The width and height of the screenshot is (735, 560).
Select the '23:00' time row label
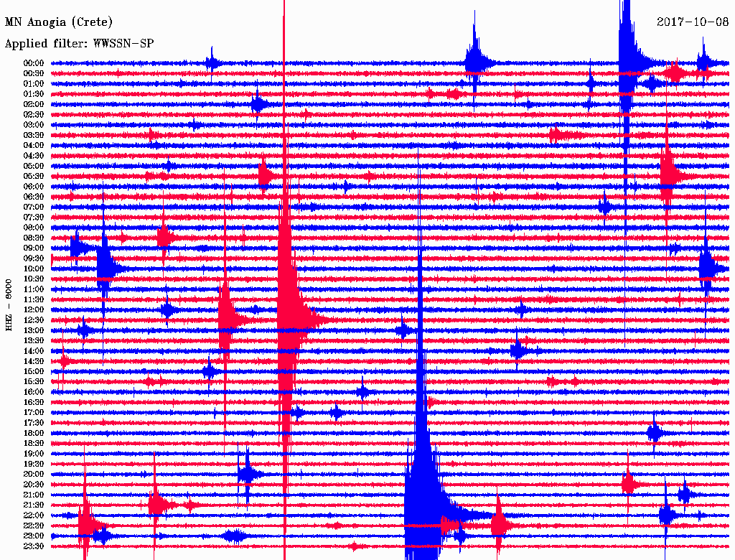(34, 536)
